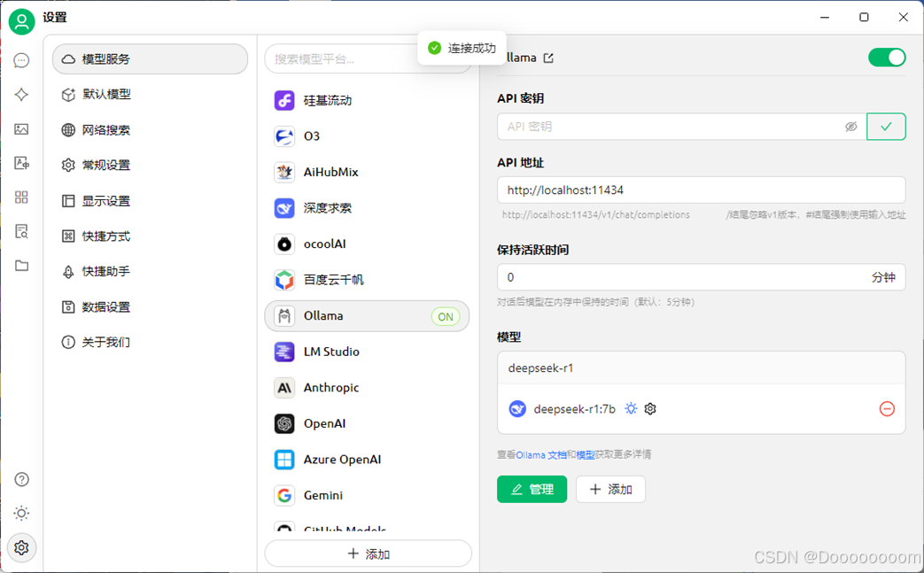The width and height of the screenshot is (924, 573).
Task: Click the ON badge on Ollama
Action: click(446, 317)
